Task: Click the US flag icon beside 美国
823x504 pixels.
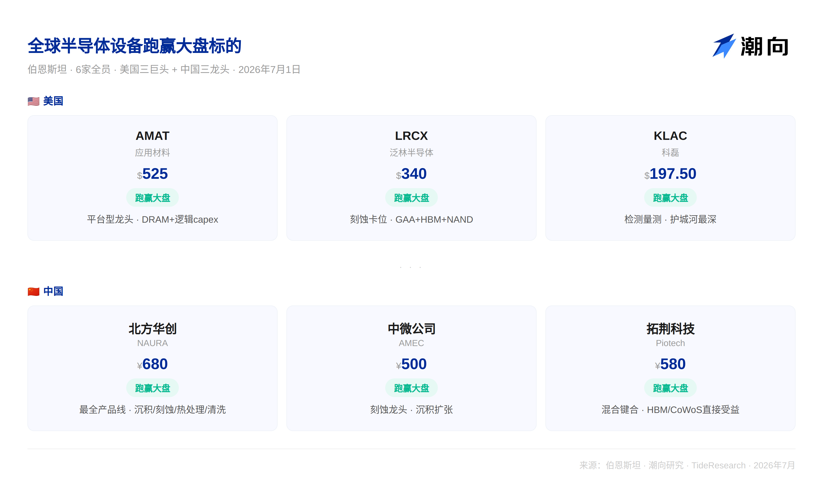Action: (33, 101)
